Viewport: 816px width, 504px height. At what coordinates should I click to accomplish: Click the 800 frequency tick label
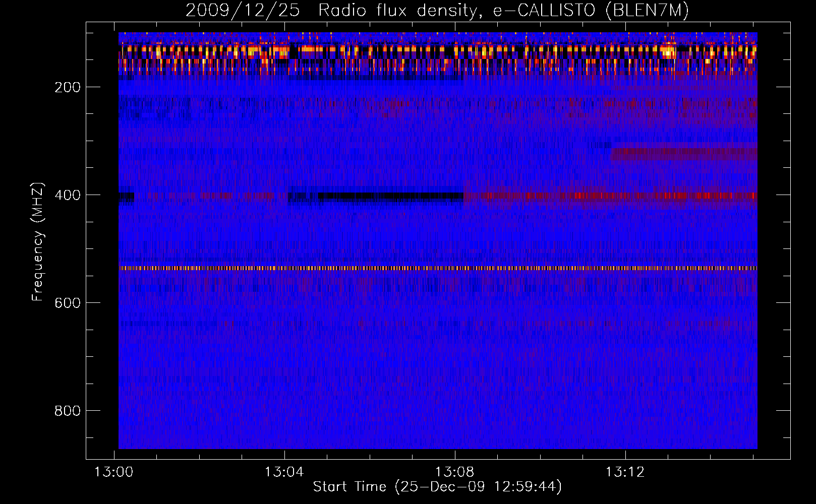pos(68,411)
